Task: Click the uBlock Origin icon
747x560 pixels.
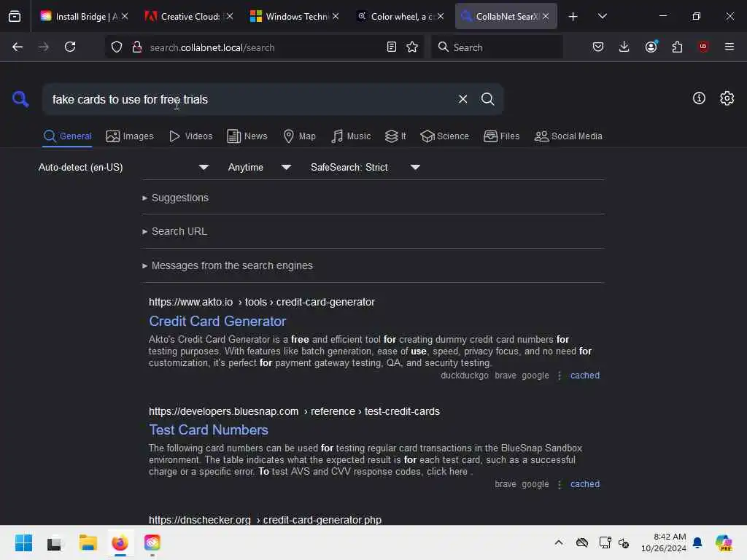Action: tap(703, 47)
